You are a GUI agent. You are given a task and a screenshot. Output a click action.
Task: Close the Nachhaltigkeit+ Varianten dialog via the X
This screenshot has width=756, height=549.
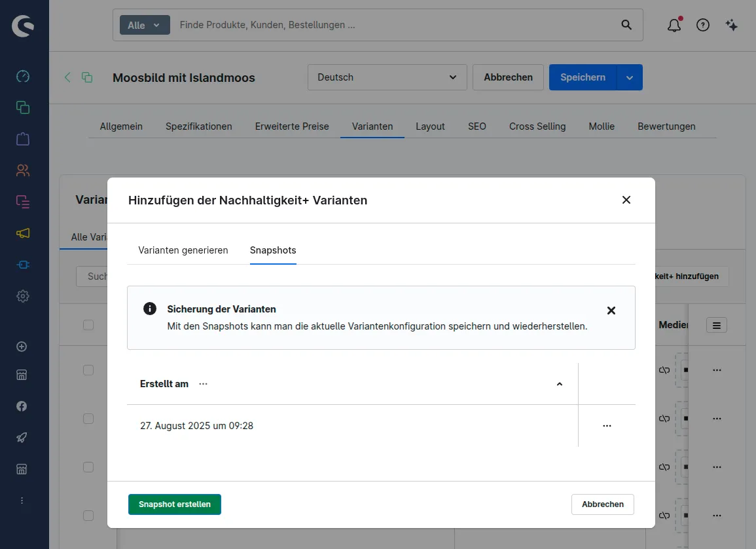pos(626,200)
